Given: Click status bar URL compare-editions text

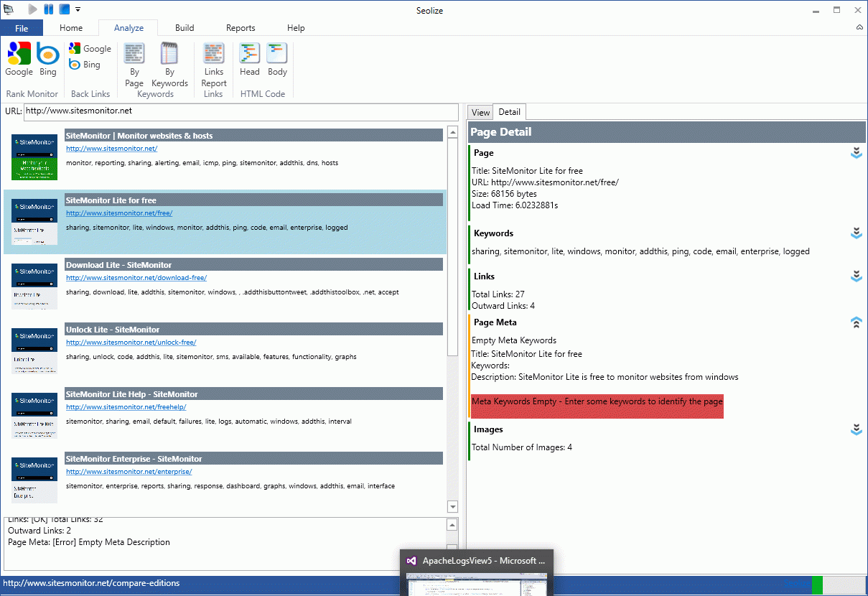Looking at the screenshot, I should point(92,583).
